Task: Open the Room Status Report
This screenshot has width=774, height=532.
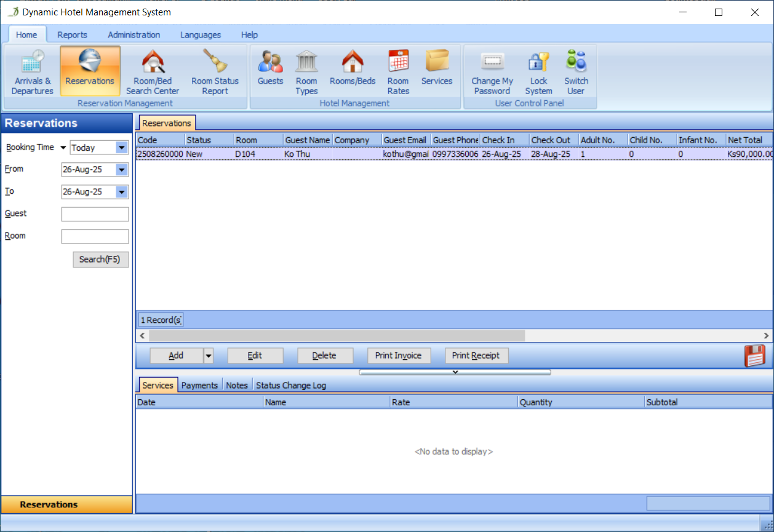Action: click(x=215, y=71)
